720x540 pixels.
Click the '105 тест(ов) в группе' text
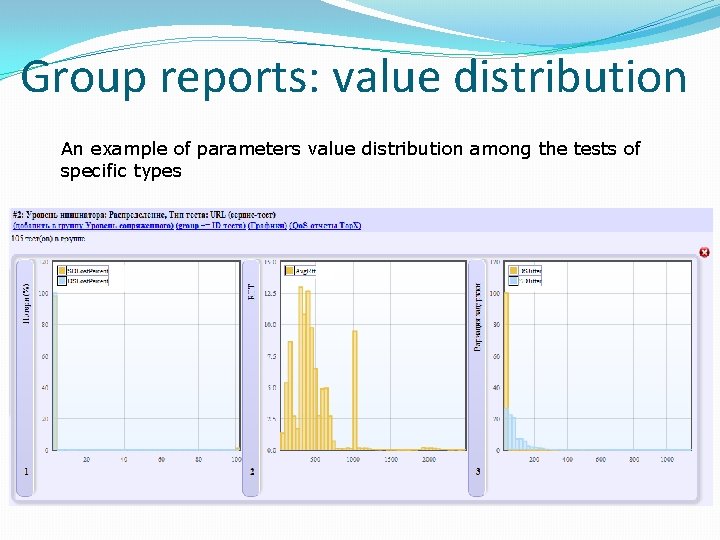[x=48, y=238]
